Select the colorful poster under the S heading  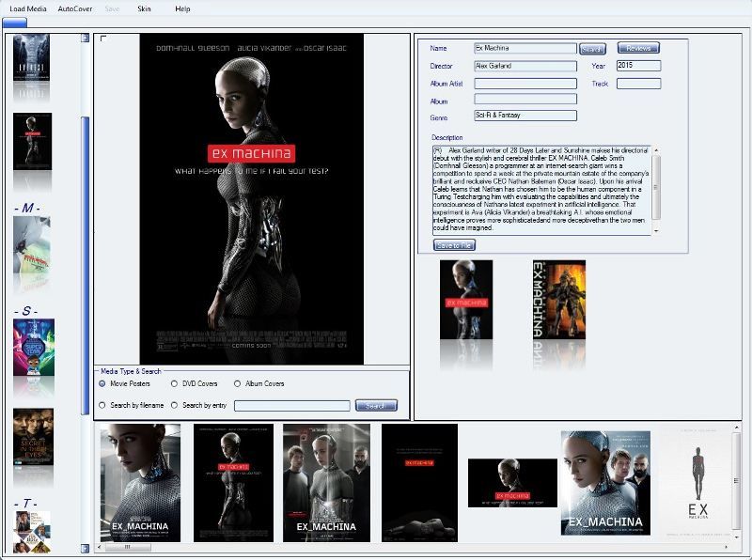(x=34, y=347)
